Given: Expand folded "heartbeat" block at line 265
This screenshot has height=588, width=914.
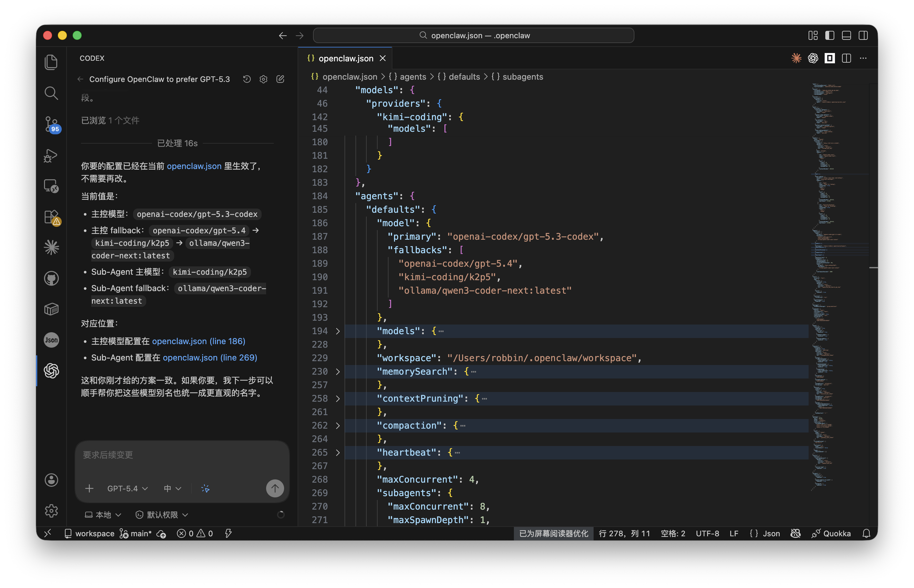Looking at the screenshot, I should (337, 452).
